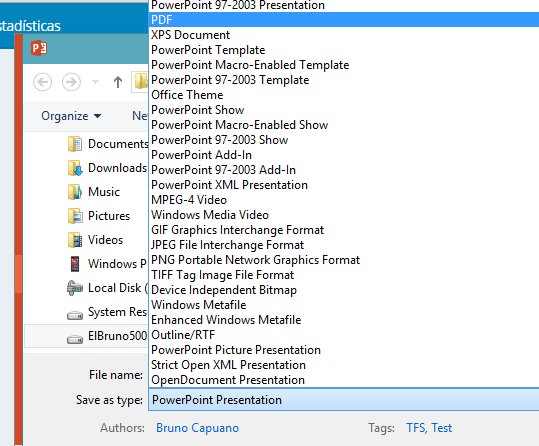Select Local Disk drive icon
Screen dimensions: 539x446
click(75, 288)
